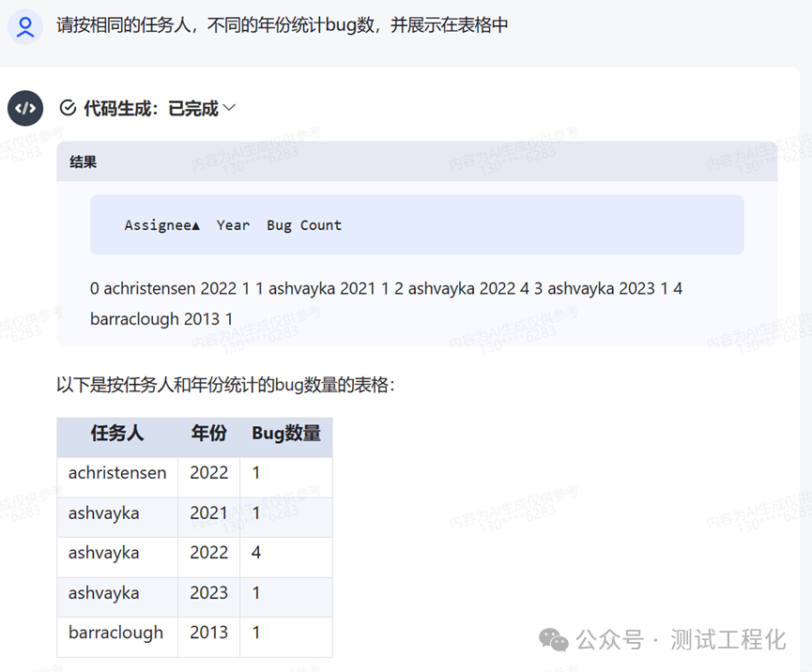Click the bug count 4 cell
This screenshot has width=812, height=672.
pyautogui.click(x=256, y=553)
